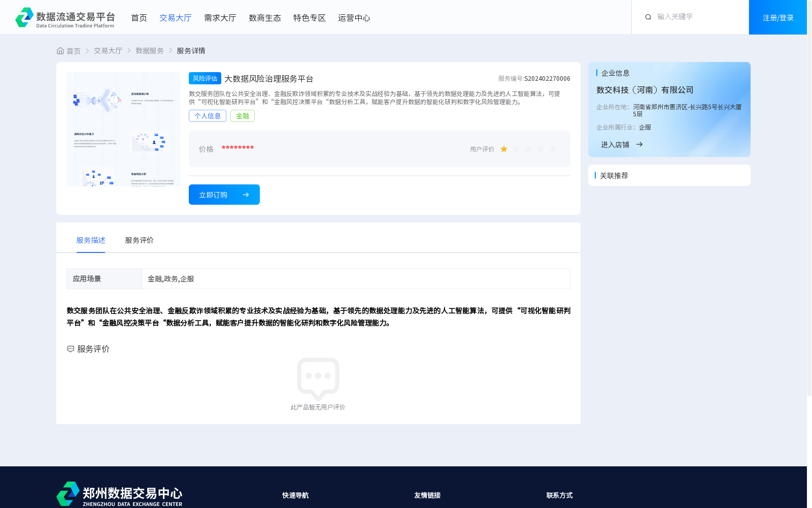Image resolution: width=812 pixels, height=508 pixels.
Task: Switch to the 服务描述 tab
Action: 91,240
